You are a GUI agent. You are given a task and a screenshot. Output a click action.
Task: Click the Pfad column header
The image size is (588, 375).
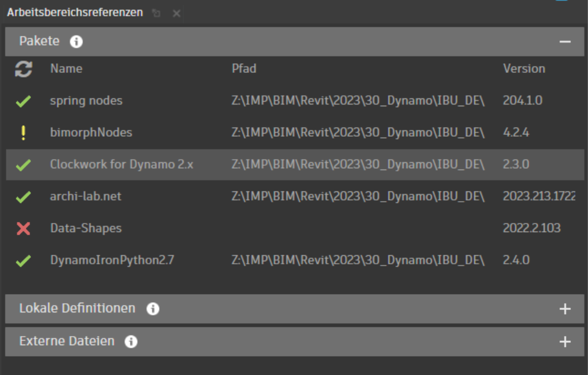(244, 69)
